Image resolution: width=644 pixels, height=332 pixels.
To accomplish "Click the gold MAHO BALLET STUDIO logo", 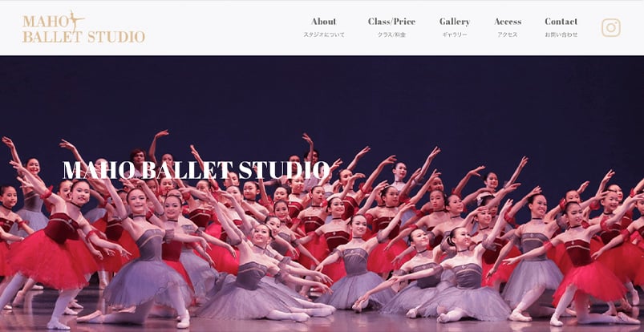I will coord(83,27).
